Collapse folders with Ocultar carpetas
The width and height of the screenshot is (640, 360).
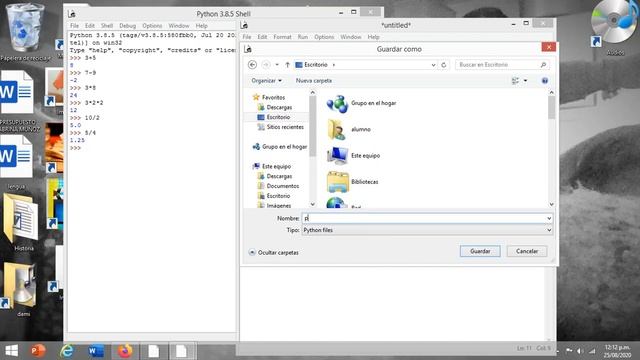(274, 253)
